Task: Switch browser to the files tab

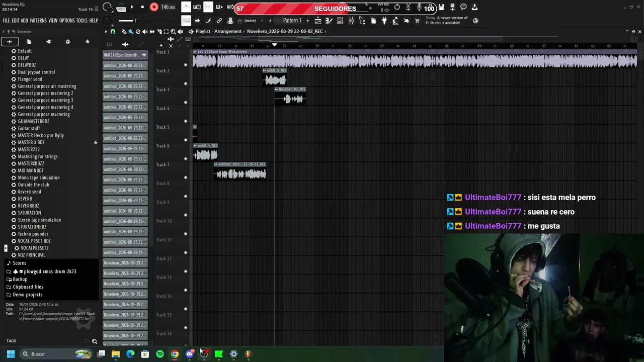Action: [x=29, y=42]
